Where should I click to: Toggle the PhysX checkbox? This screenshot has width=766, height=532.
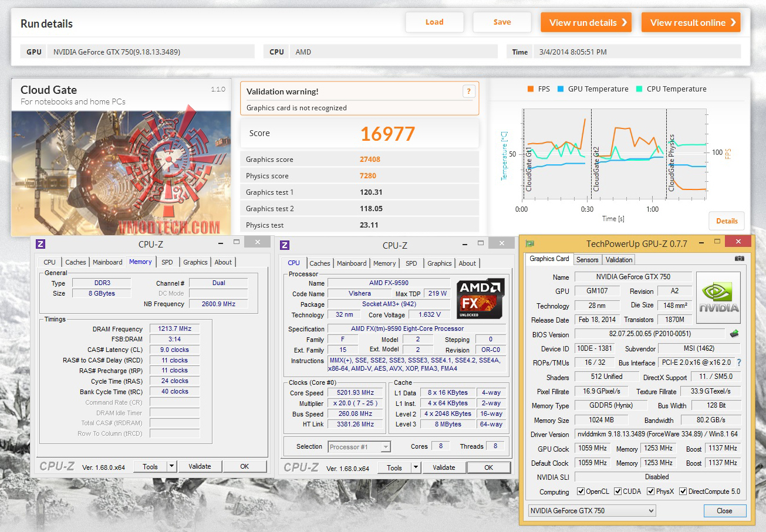pos(650,492)
